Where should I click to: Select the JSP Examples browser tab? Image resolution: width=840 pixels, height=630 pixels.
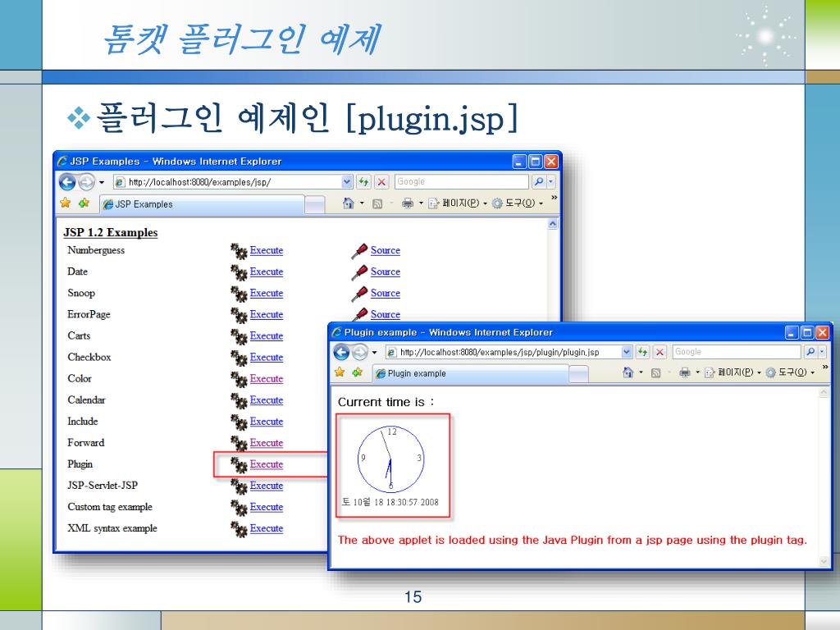pos(203,204)
